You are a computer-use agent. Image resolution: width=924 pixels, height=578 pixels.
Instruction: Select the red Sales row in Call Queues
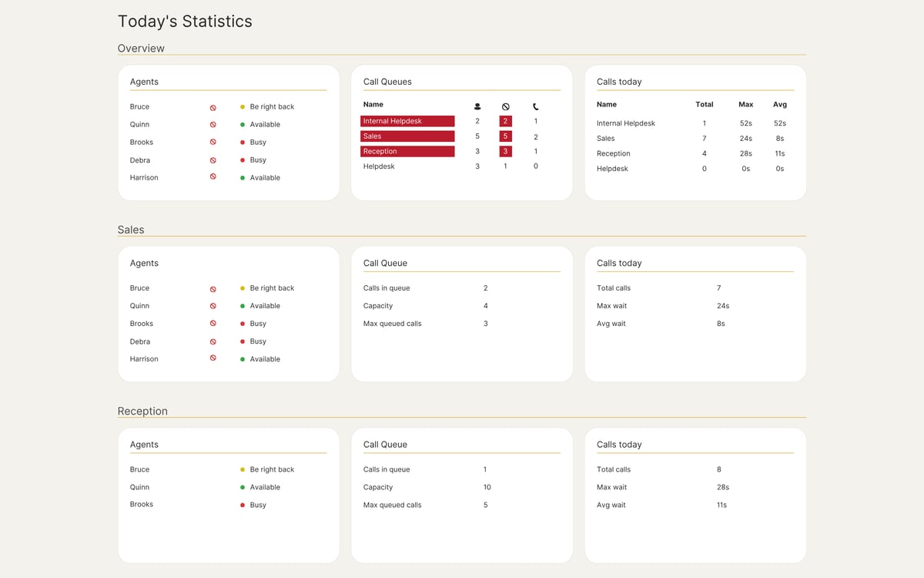coord(407,136)
